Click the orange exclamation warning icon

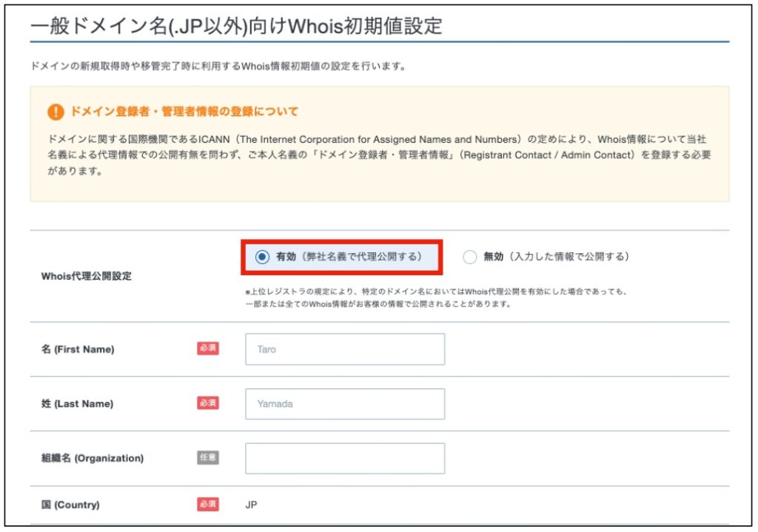coord(56,112)
